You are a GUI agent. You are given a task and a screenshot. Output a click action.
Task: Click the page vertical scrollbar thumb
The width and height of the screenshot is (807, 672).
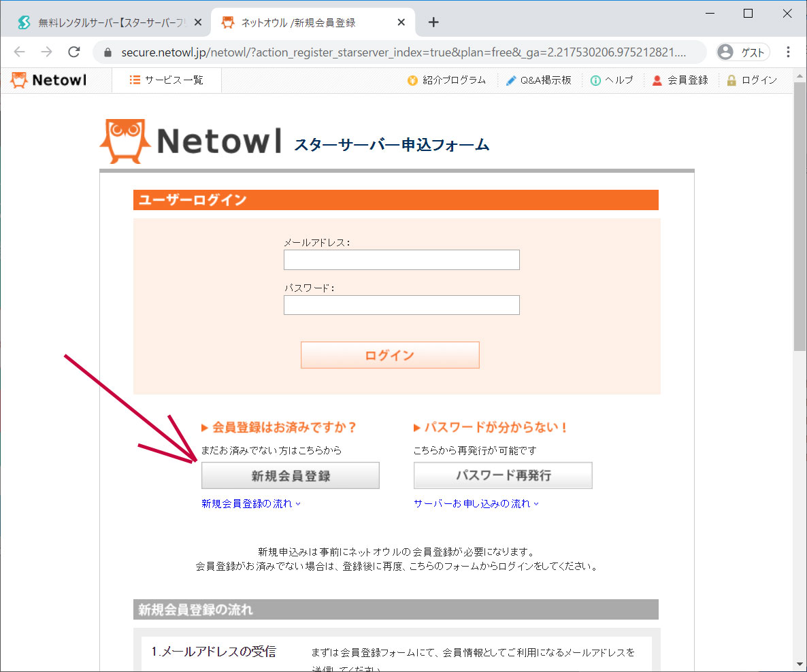click(x=800, y=216)
